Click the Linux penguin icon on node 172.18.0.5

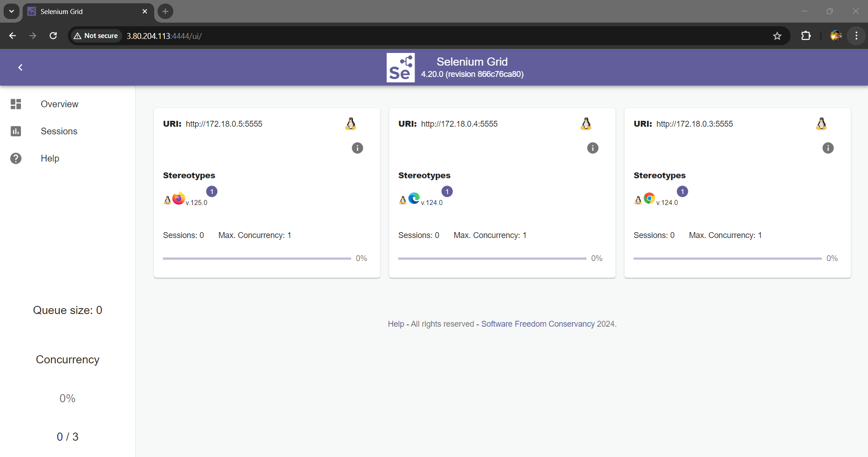[351, 124]
